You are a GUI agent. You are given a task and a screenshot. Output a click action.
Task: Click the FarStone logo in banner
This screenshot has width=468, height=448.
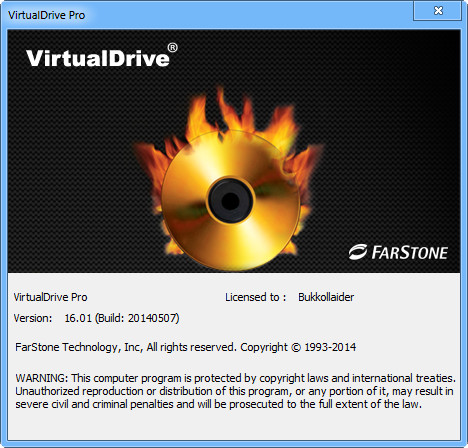coord(398,252)
